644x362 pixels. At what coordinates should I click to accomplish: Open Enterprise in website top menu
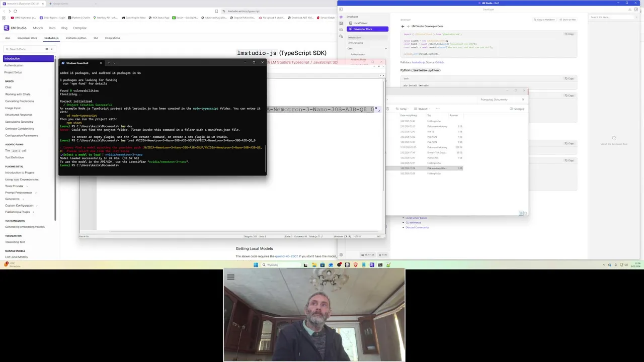[80, 28]
